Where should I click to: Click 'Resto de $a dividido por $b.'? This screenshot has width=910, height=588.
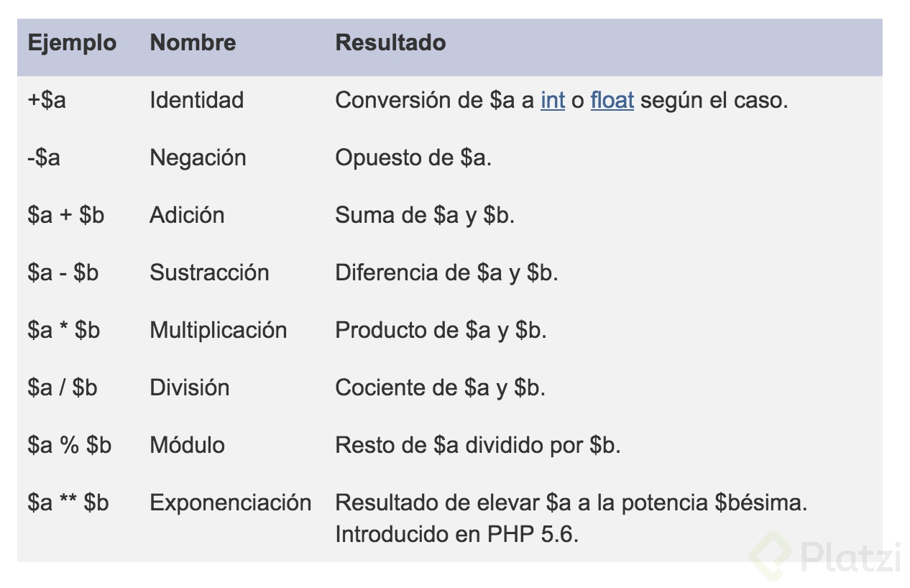[478, 445]
